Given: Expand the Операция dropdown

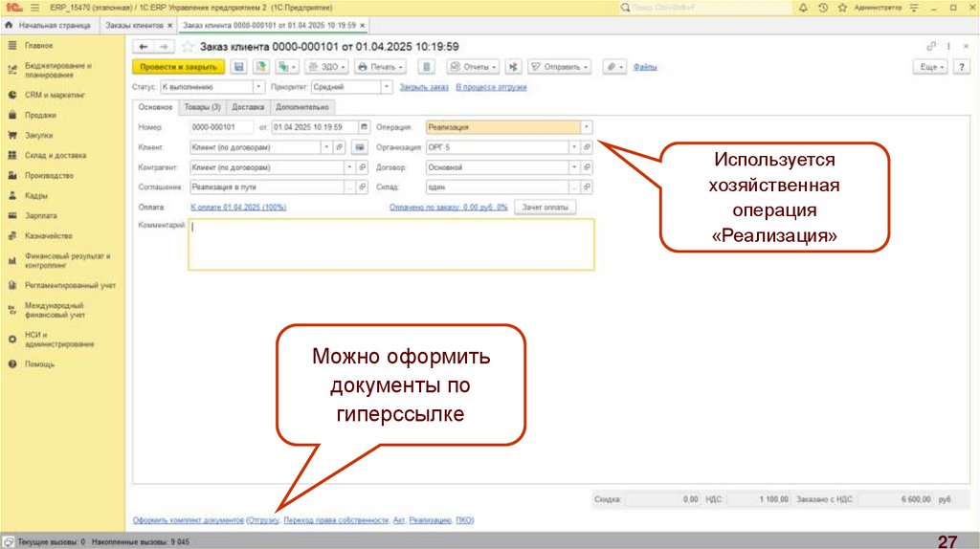Looking at the screenshot, I should (587, 127).
